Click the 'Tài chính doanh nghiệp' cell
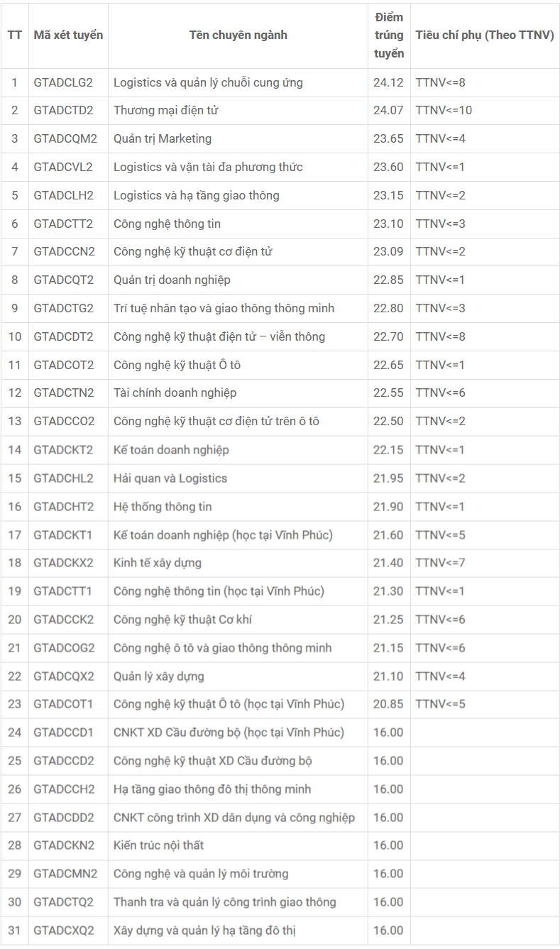The width and height of the screenshot is (560, 949). pos(175,393)
